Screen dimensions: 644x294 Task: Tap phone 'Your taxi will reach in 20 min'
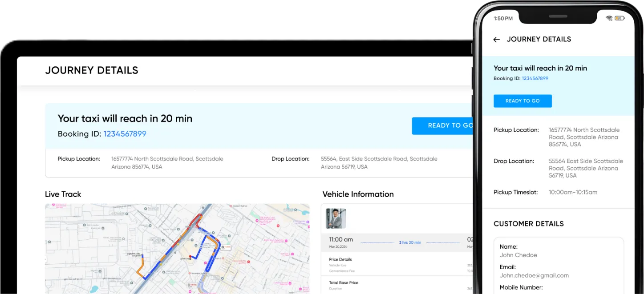point(540,68)
